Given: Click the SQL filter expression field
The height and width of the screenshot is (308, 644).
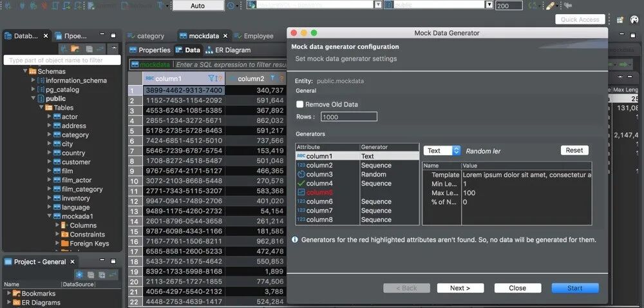Looking at the screenshot, I should click(230, 64).
